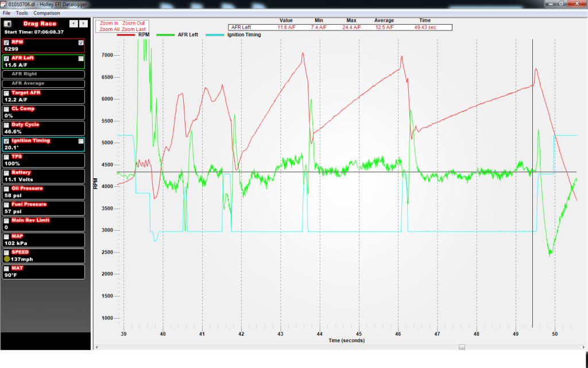The width and height of the screenshot is (588, 368).
Task: Enable the Target AFR checkbox
Action: 6,93
